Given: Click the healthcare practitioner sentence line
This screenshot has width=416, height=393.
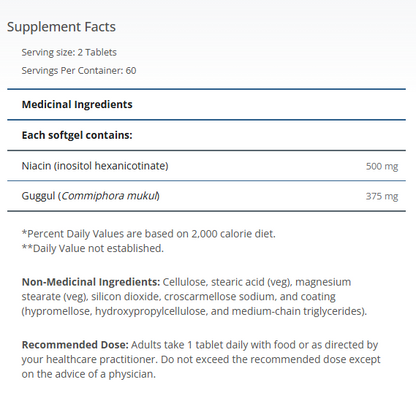Looking at the screenshot, I should pos(201,359).
